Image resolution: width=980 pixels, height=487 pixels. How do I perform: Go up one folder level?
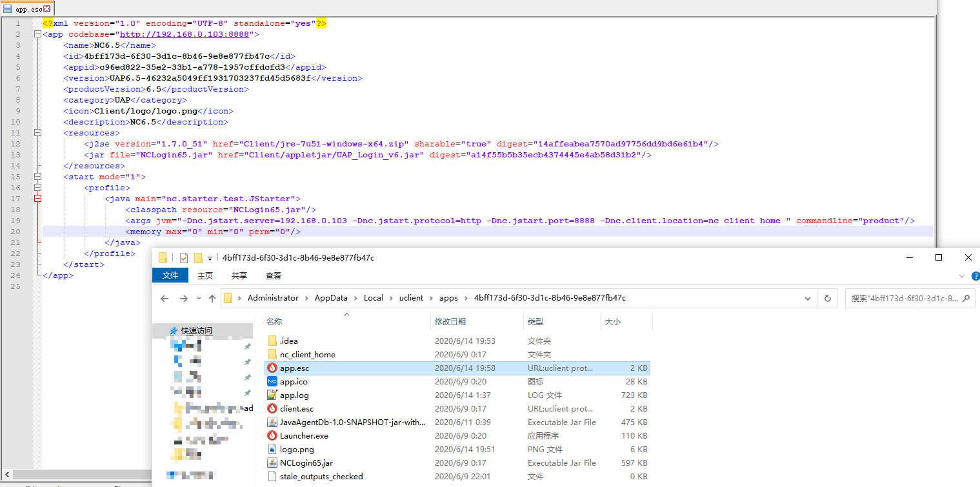click(x=212, y=299)
